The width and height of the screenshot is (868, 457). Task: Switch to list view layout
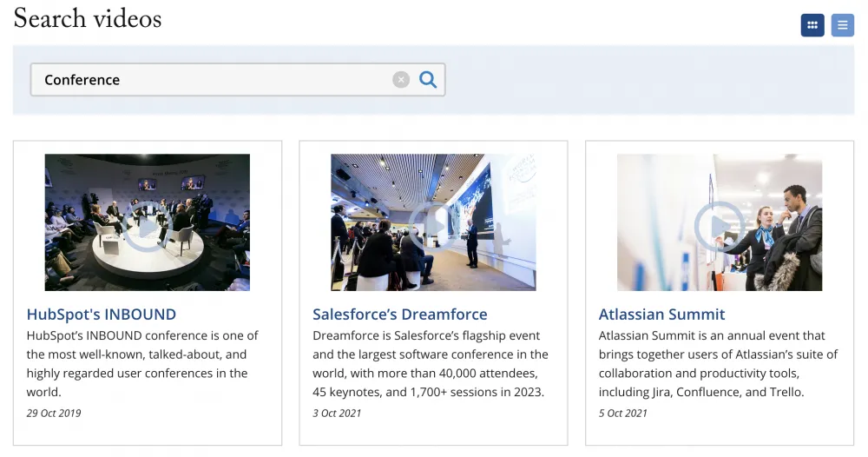pyautogui.click(x=842, y=25)
